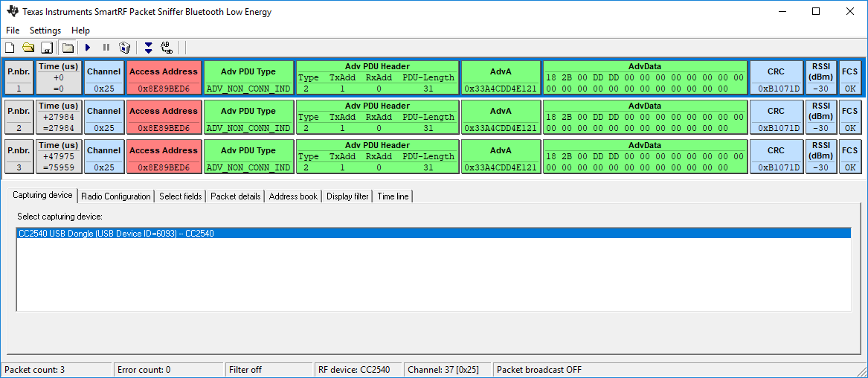868x378 pixels.
Task: Select the Capturing device tab
Action: pos(42,196)
